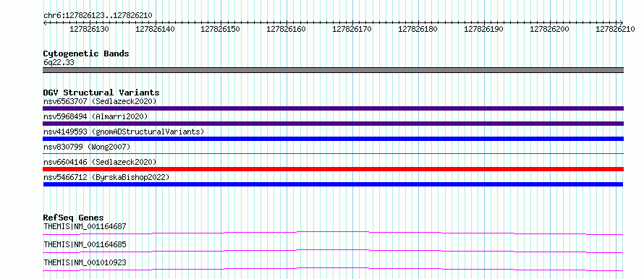Click ruler position 127826180
Image resolution: width=644 pixels, height=279 pixels.
click(x=418, y=29)
